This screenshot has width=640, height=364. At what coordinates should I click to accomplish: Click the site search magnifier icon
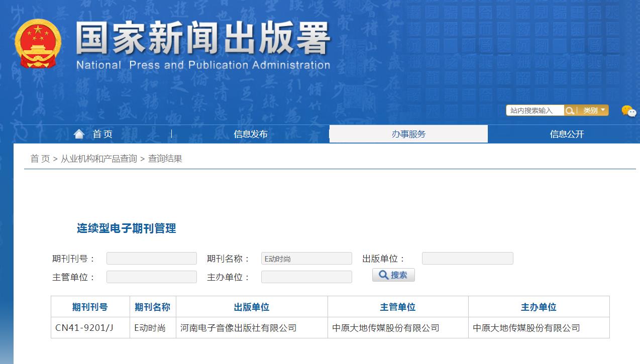coord(570,110)
